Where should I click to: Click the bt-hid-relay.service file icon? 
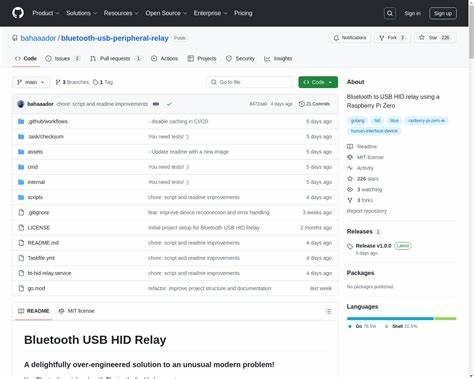tap(21, 273)
